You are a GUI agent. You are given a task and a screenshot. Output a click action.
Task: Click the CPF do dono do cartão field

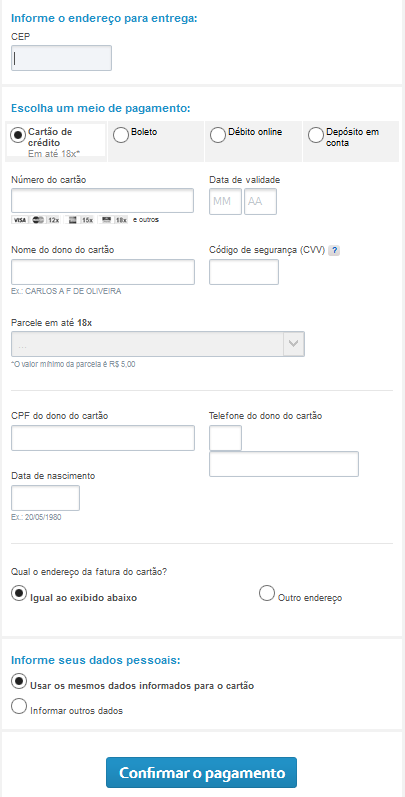(x=103, y=438)
